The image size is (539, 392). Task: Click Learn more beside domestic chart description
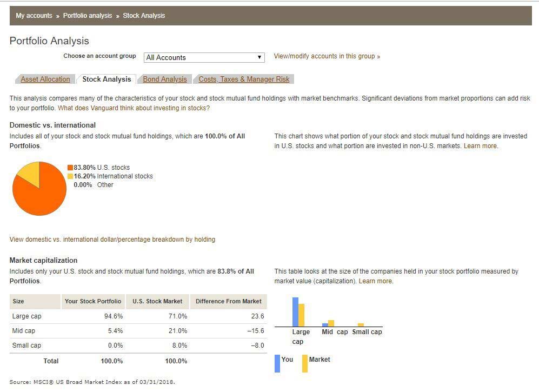480,146
